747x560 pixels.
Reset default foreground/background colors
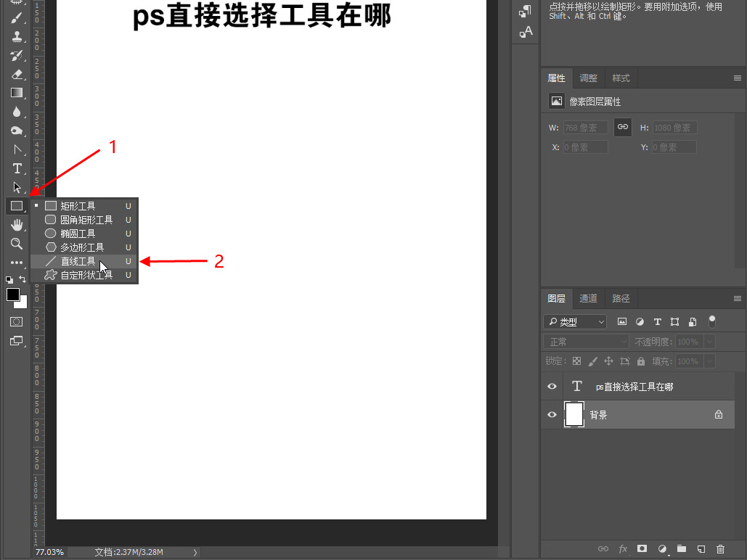(9, 279)
